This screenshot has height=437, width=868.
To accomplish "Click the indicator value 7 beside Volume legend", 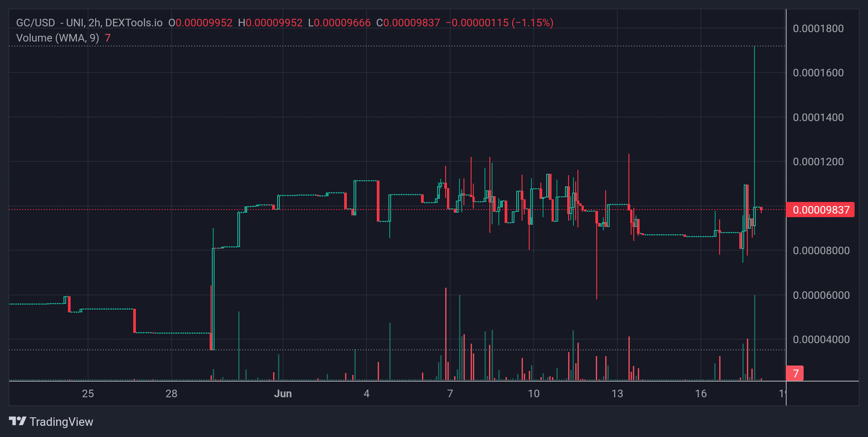I will pyautogui.click(x=108, y=38).
